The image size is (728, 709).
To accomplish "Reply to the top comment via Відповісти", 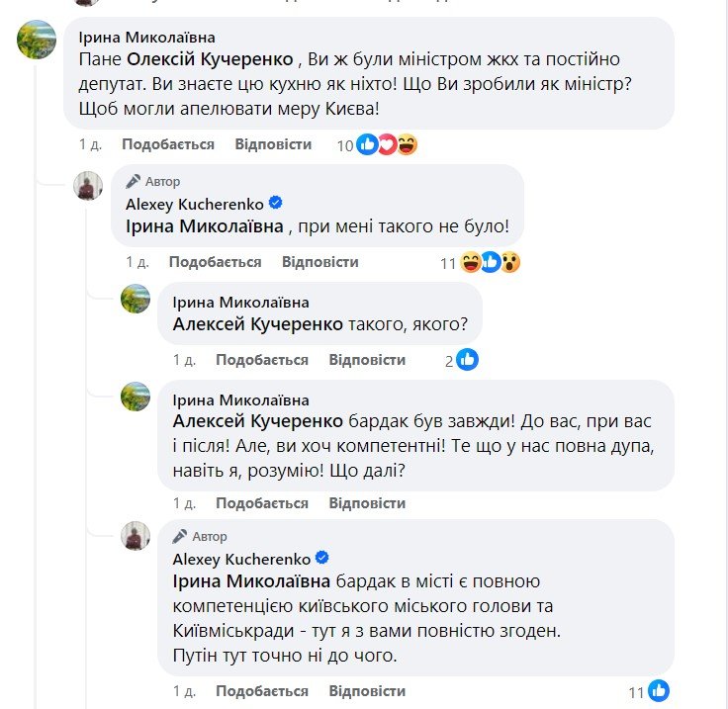I will [273, 144].
